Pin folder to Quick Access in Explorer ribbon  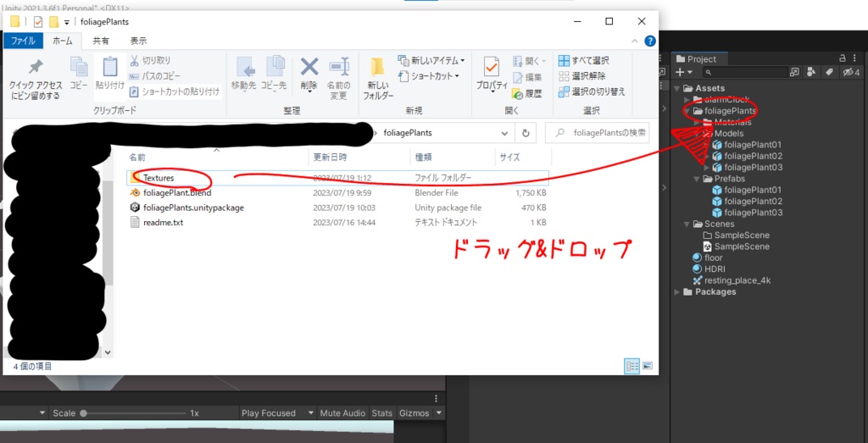(x=36, y=79)
